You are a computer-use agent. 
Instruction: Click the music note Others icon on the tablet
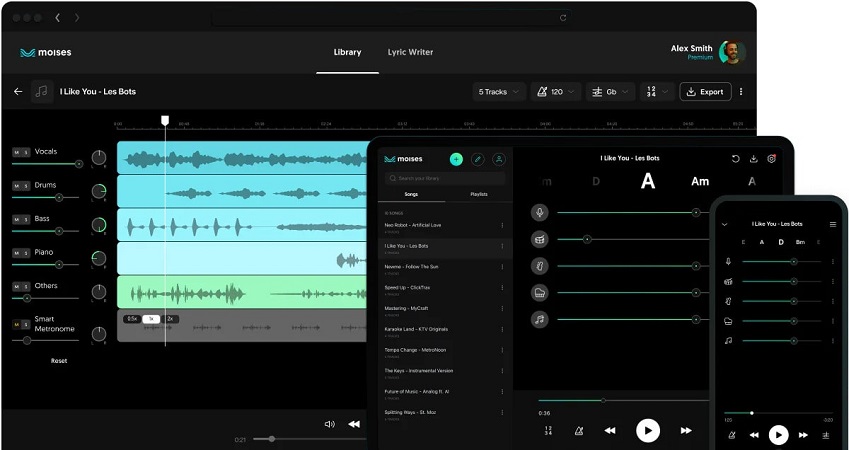[539, 319]
